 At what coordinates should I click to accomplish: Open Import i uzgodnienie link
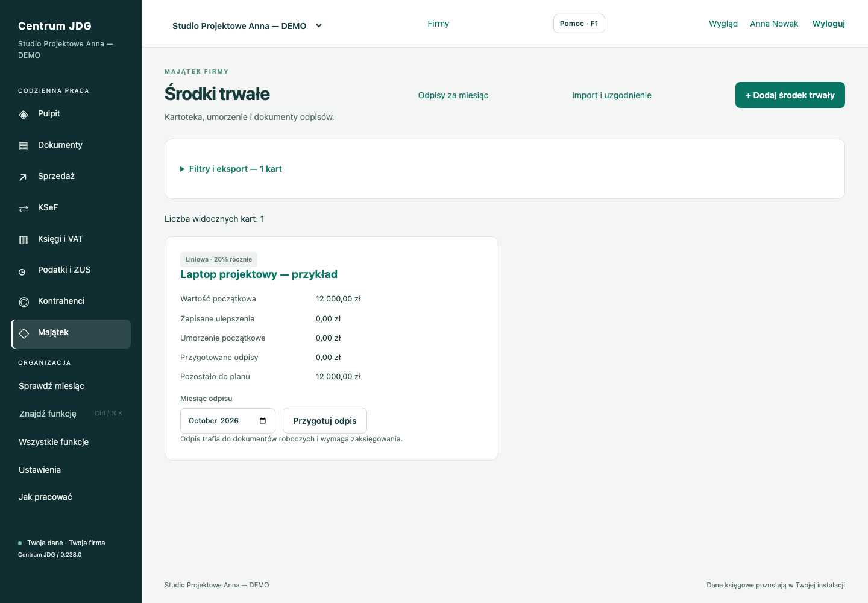tap(612, 95)
